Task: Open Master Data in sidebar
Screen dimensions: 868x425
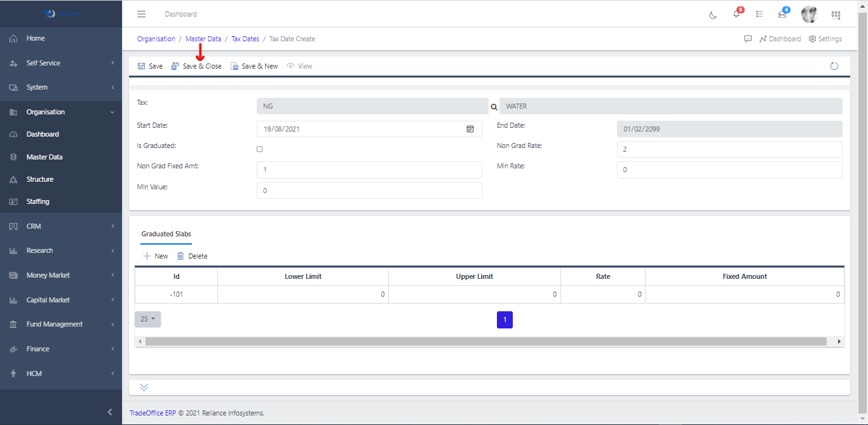Action: 44,157
